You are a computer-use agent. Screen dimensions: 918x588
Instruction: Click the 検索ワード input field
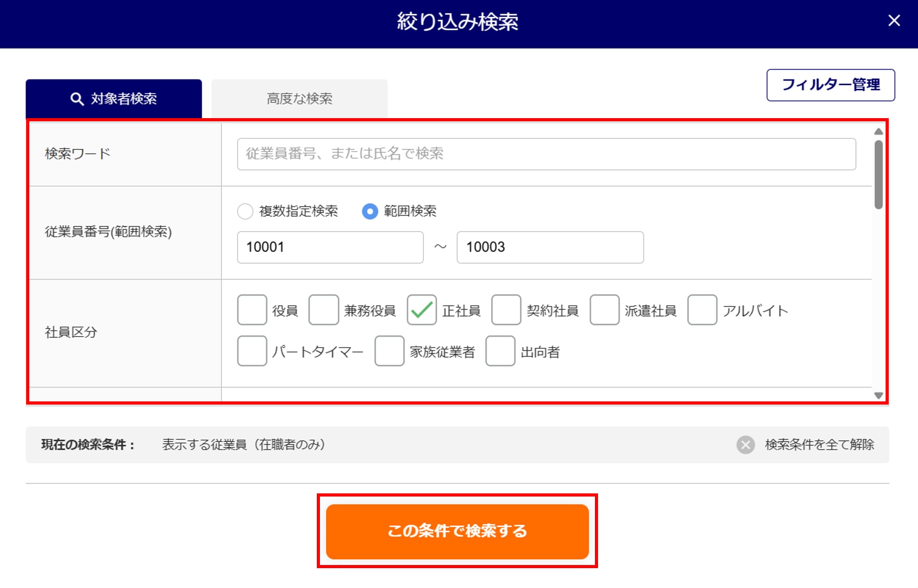(546, 154)
